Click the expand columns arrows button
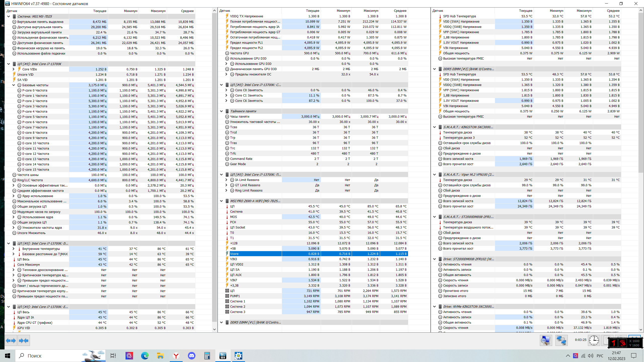 (x=11, y=341)
